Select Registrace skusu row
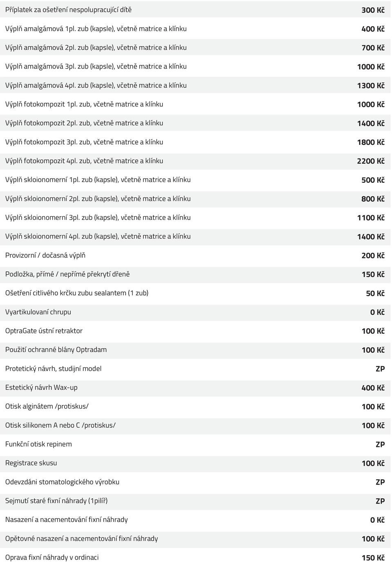 pos(195,463)
